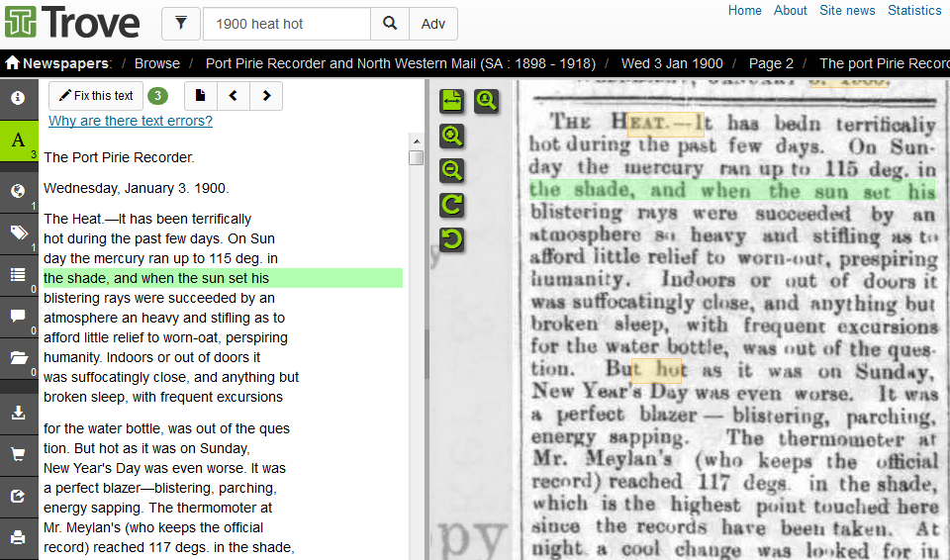Screen dimensions: 950x560
Task: Open the comments panel in sidebar
Action: pos(18,317)
